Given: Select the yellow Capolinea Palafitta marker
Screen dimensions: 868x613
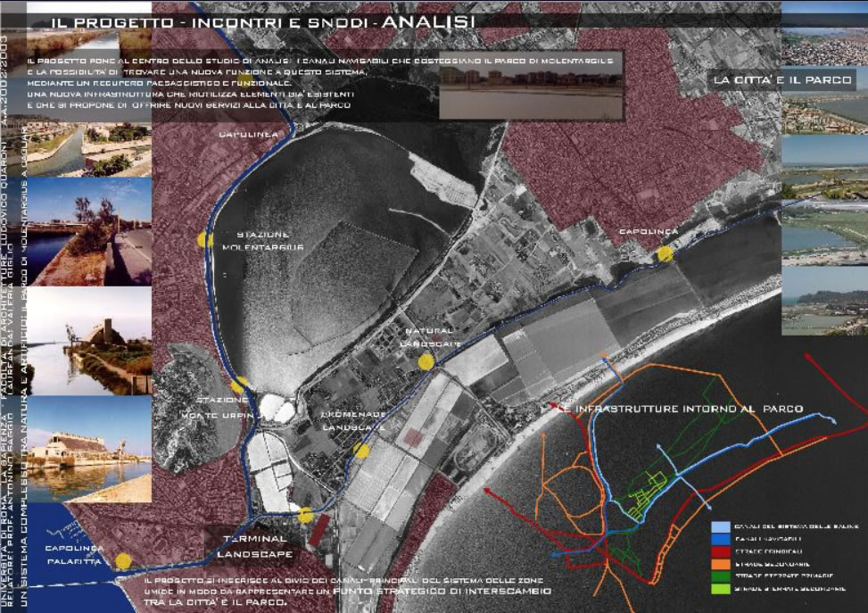Looking at the screenshot, I should 124,561.
